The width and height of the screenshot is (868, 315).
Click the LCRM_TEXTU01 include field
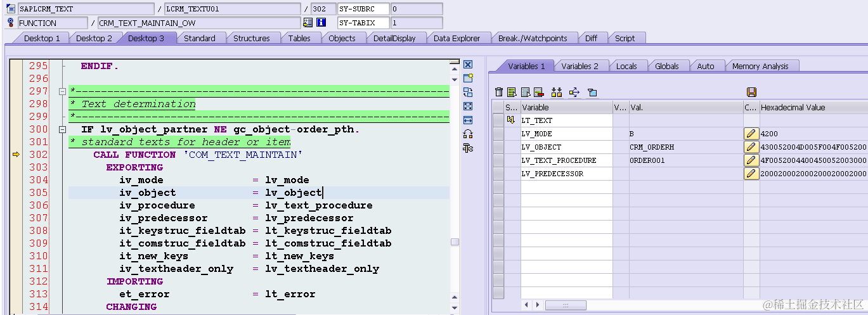pyautogui.click(x=232, y=9)
